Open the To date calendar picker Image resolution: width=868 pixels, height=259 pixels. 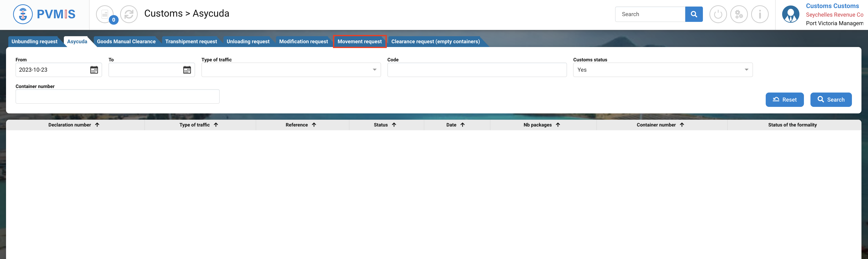pyautogui.click(x=187, y=70)
